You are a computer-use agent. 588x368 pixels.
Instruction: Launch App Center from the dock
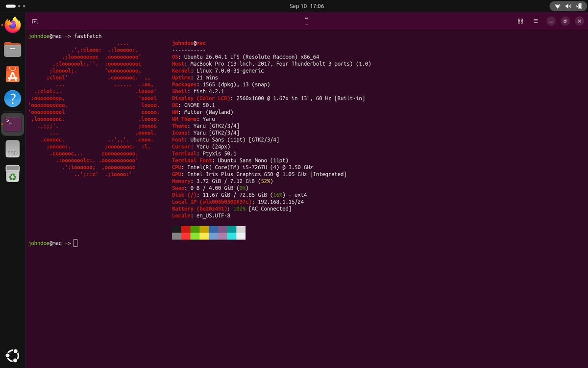pyautogui.click(x=13, y=74)
